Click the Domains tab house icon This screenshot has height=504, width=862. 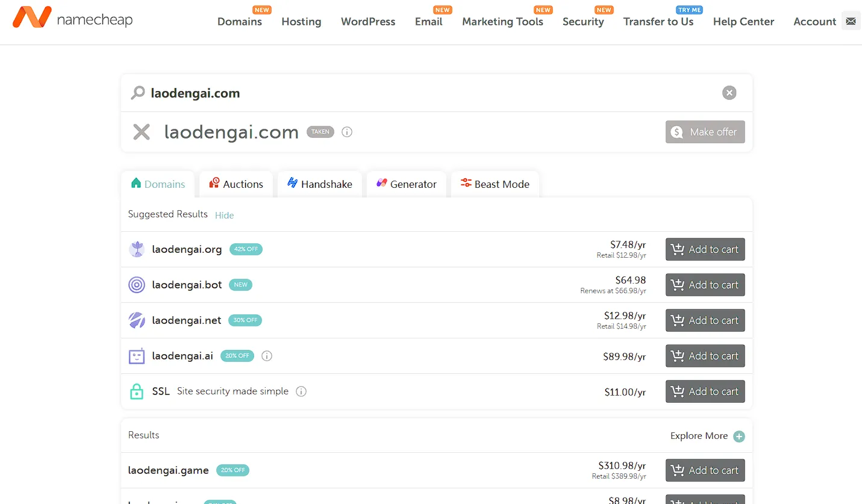[136, 183]
